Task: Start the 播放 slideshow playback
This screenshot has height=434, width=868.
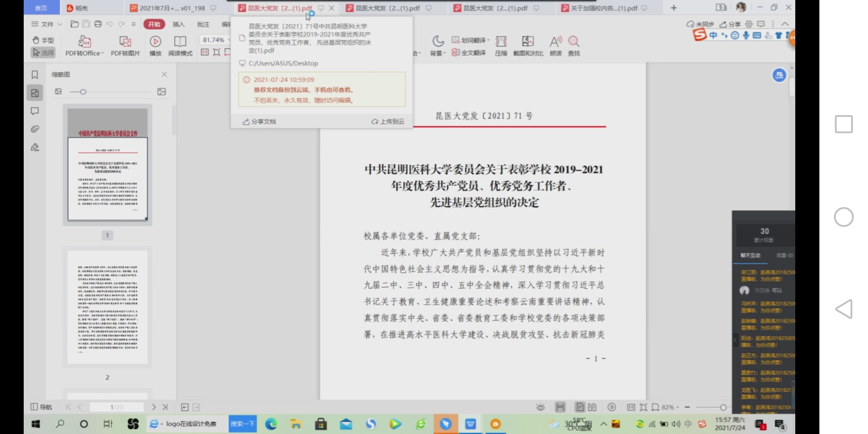Action: [155, 45]
